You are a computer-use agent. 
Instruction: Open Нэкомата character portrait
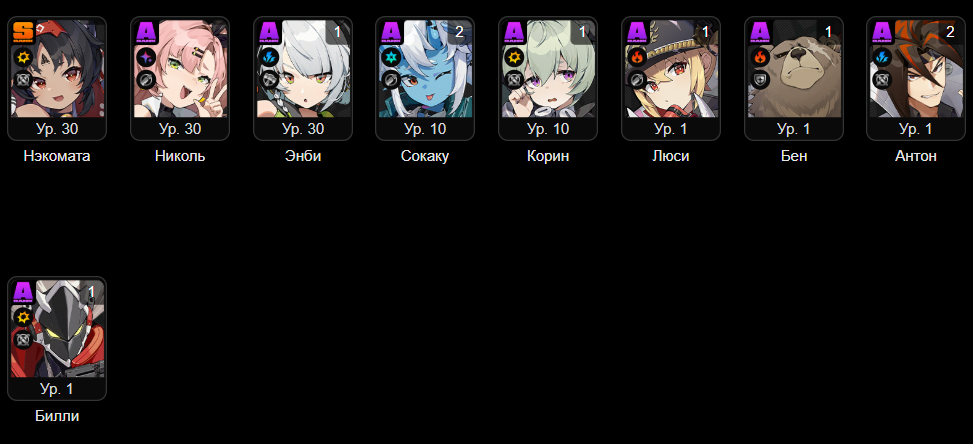pos(57,69)
